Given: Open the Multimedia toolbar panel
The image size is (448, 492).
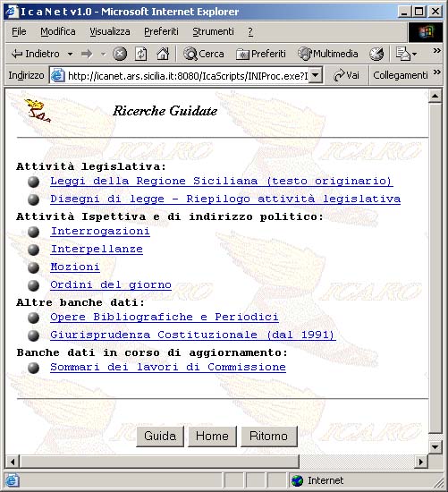Looking at the screenshot, I should coord(328,54).
